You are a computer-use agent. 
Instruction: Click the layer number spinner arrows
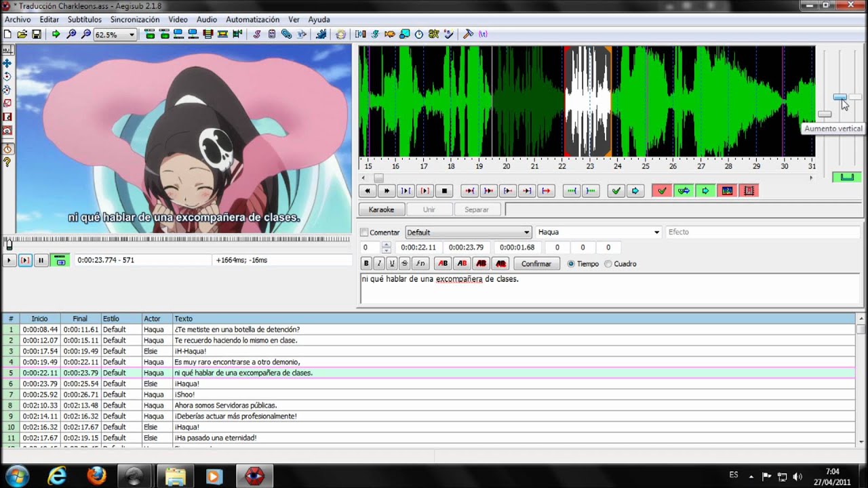(386, 247)
